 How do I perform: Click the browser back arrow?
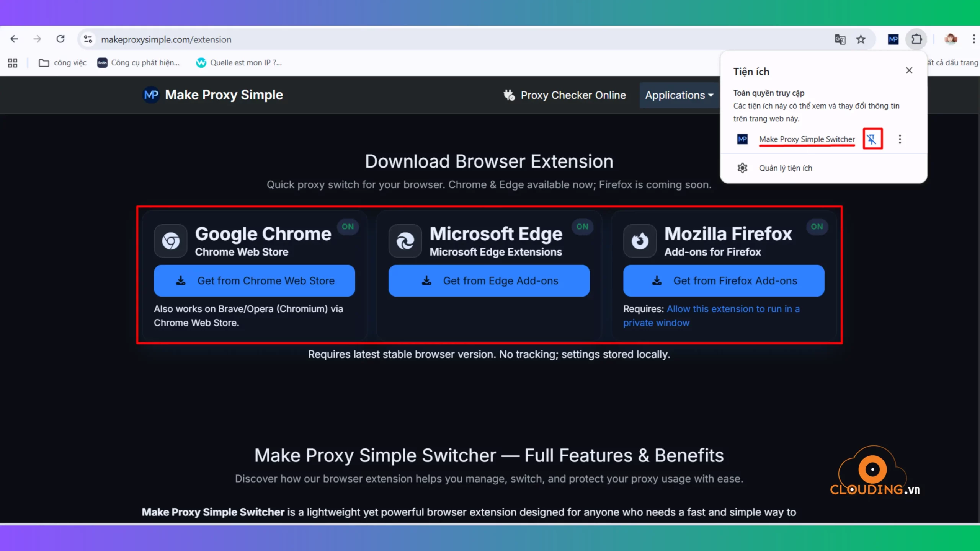coord(14,39)
